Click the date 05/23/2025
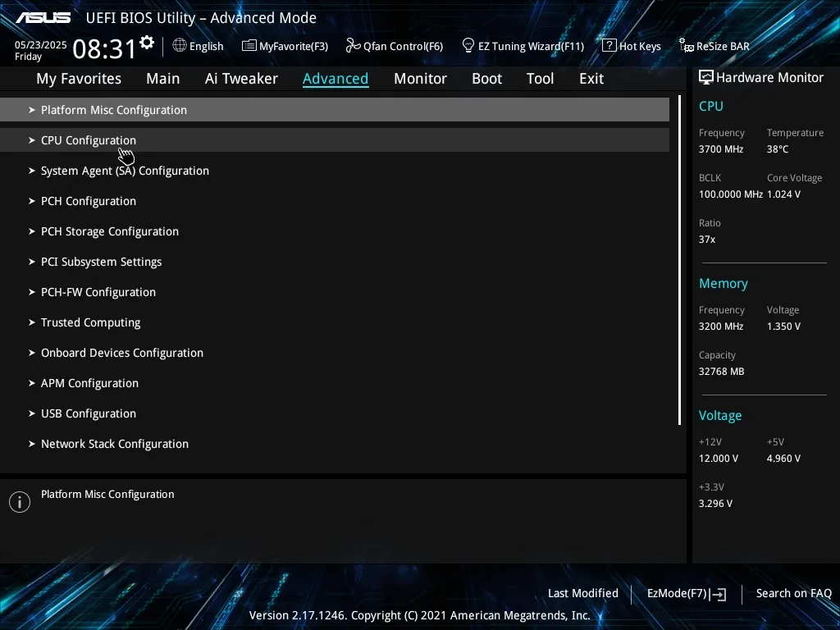The height and width of the screenshot is (630, 840). point(41,45)
